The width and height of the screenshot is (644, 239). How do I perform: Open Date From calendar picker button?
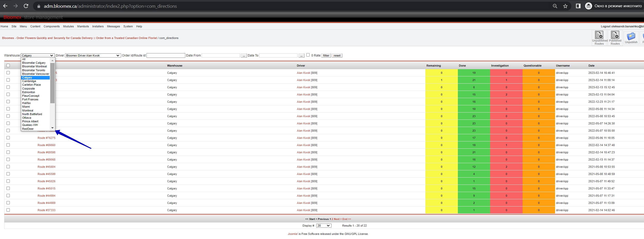(244, 55)
